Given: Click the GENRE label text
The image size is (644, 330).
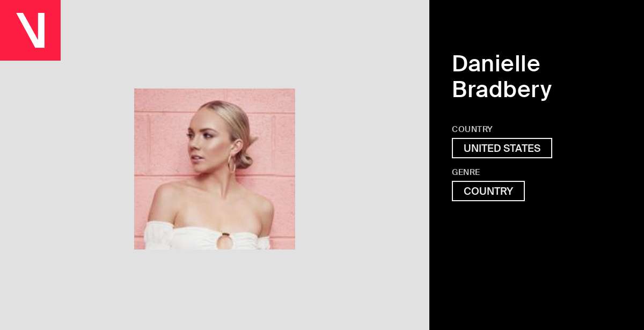Looking at the screenshot, I should pos(466,172).
